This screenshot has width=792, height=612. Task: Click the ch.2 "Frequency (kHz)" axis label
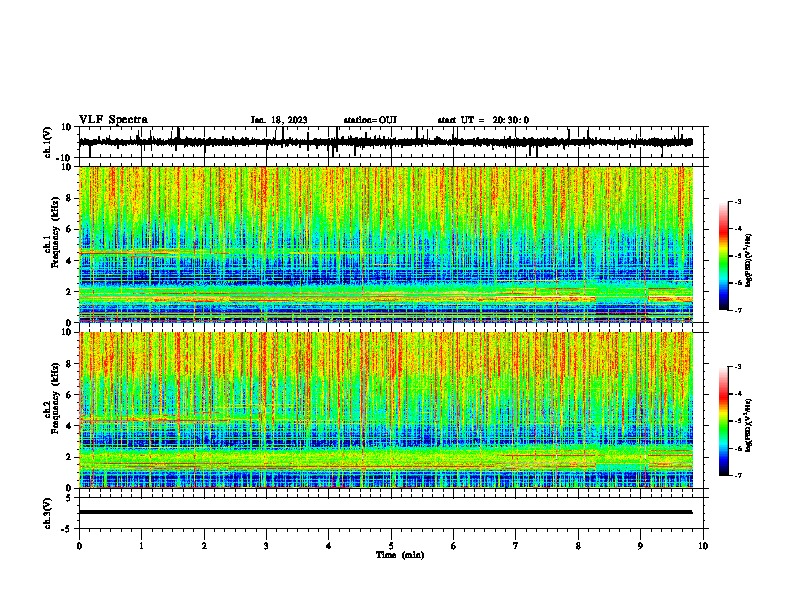[x=55, y=398]
